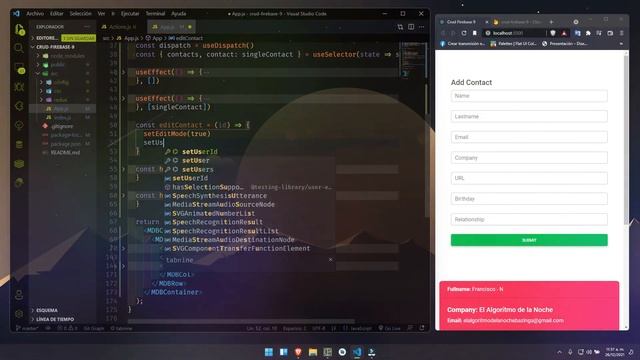Open Explorer panel more actions ellipsis

pyautogui.click(x=87, y=27)
